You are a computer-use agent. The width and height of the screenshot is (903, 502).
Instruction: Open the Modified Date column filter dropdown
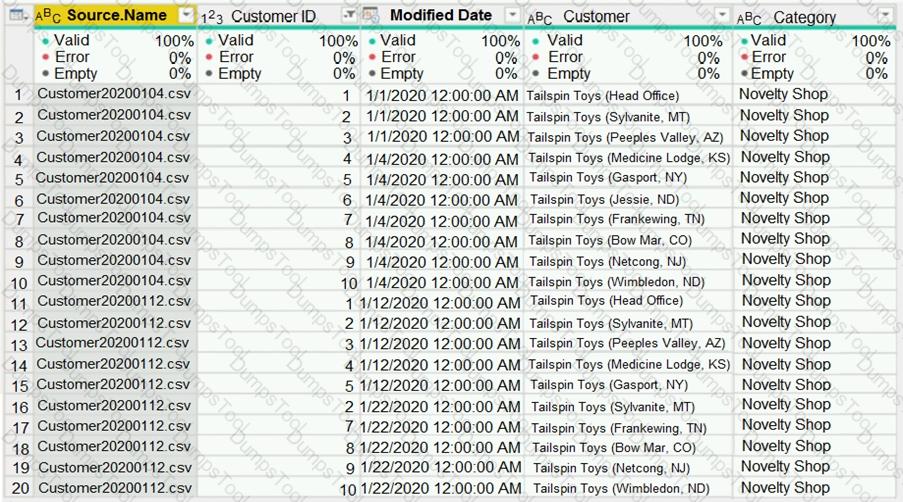[512, 16]
